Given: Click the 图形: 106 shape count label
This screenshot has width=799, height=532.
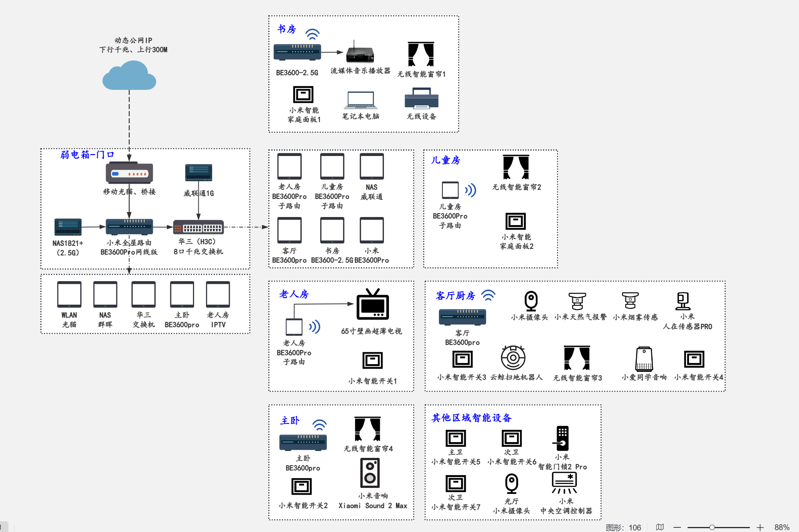Looking at the screenshot, I should (x=623, y=527).
